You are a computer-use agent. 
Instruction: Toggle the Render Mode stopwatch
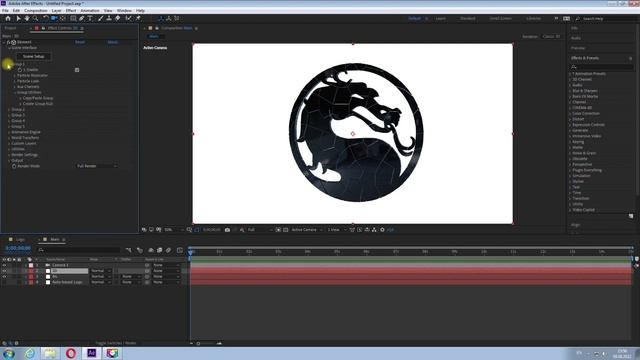14,167
